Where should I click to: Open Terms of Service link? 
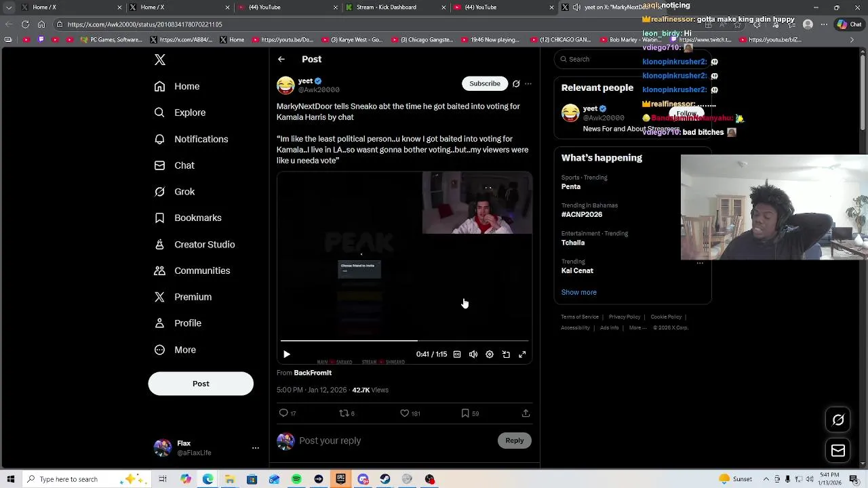tap(580, 317)
